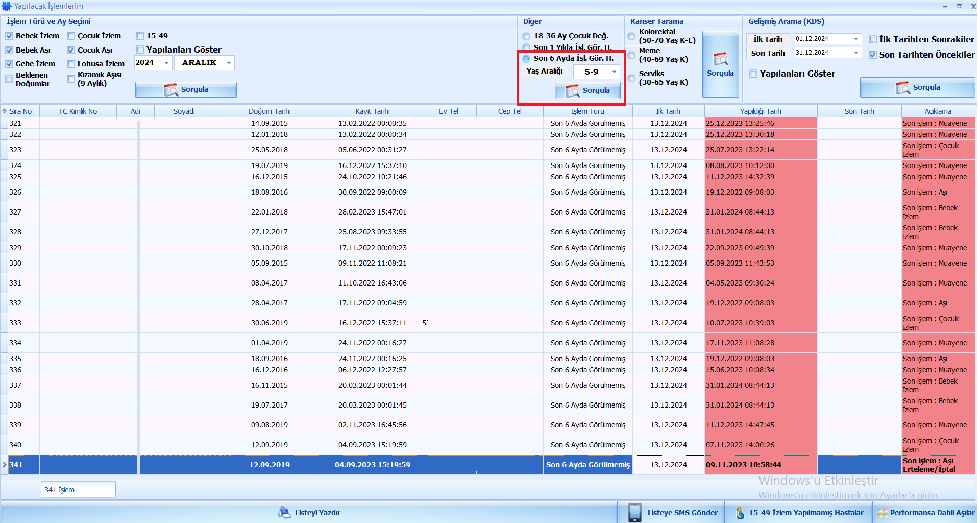980x523 pixels.
Task: Click the Son Tarih label button
Action: coord(768,53)
